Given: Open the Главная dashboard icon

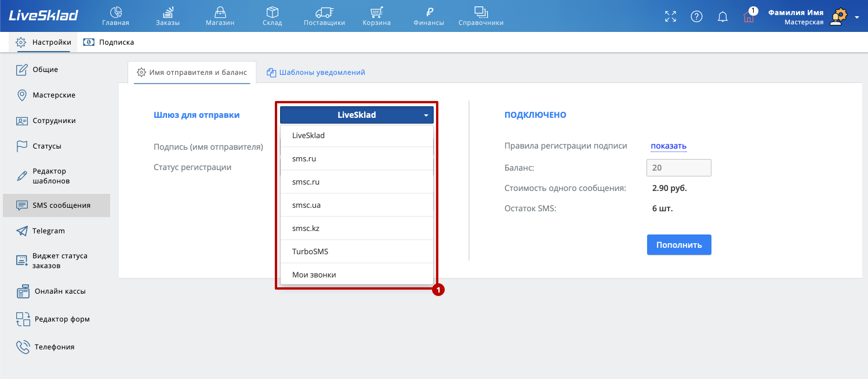Looking at the screenshot, I should coord(115,12).
